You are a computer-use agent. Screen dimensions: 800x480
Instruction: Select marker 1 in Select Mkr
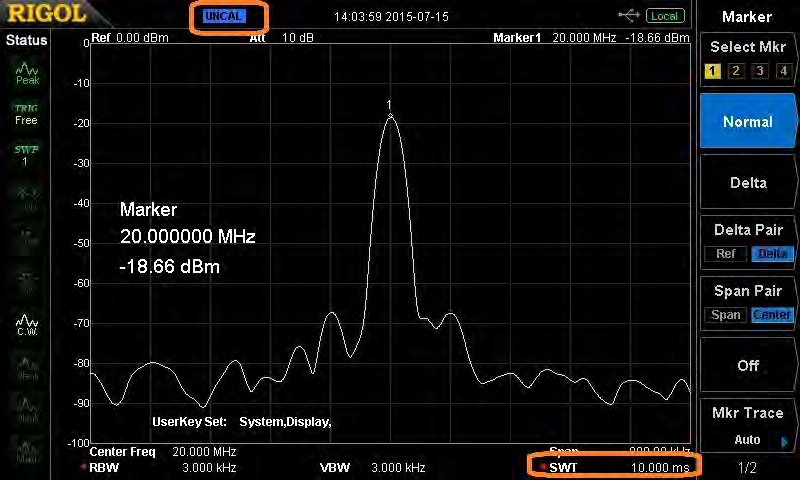(x=712, y=71)
